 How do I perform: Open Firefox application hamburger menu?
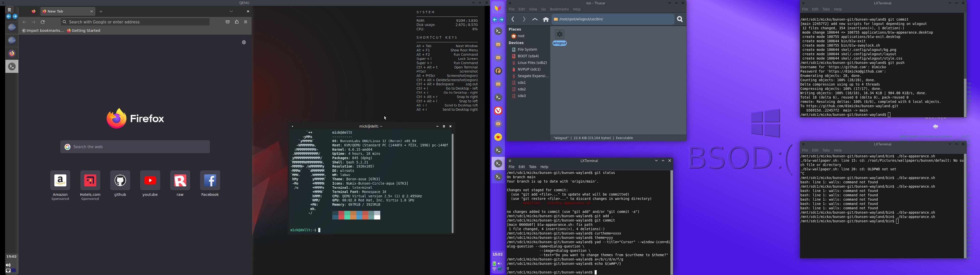tap(246, 22)
